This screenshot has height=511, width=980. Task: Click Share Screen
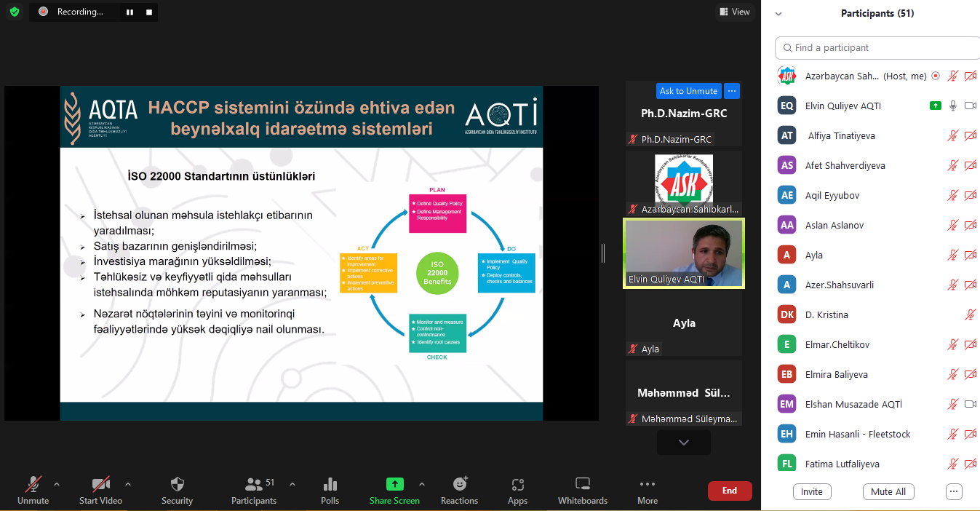click(x=394, y=490)
